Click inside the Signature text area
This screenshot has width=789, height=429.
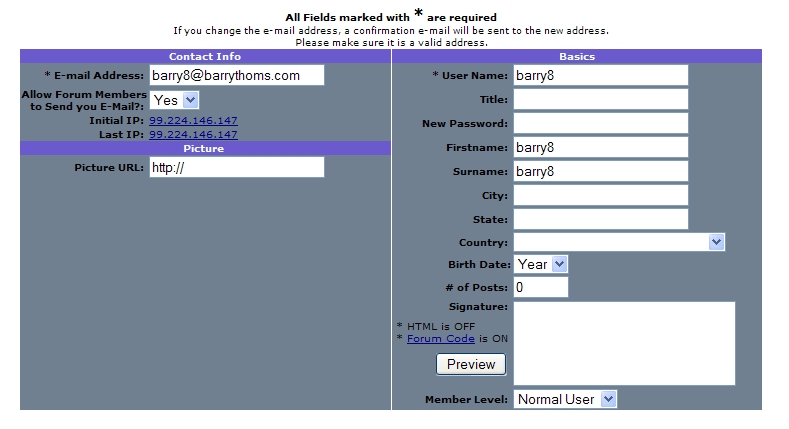[x=624, y=344]
